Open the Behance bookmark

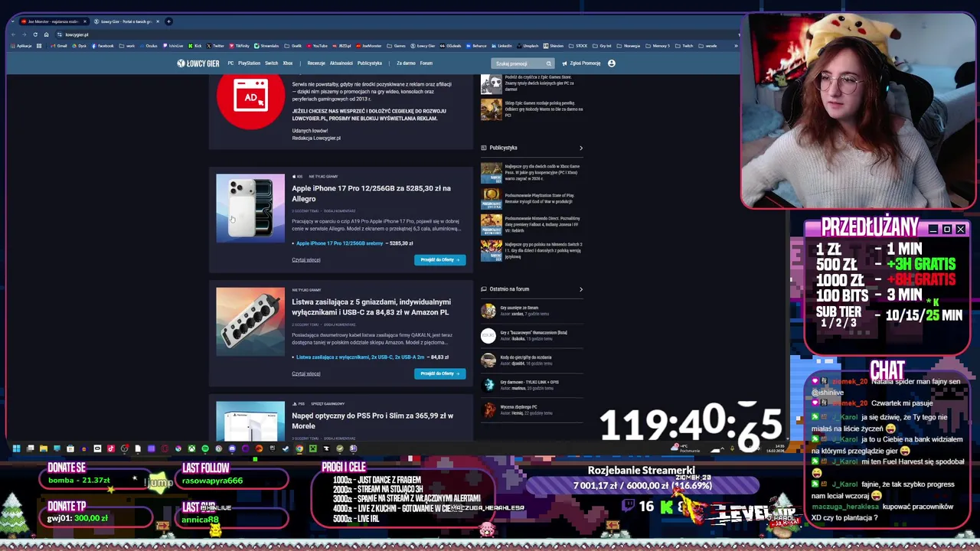(475, 46)
